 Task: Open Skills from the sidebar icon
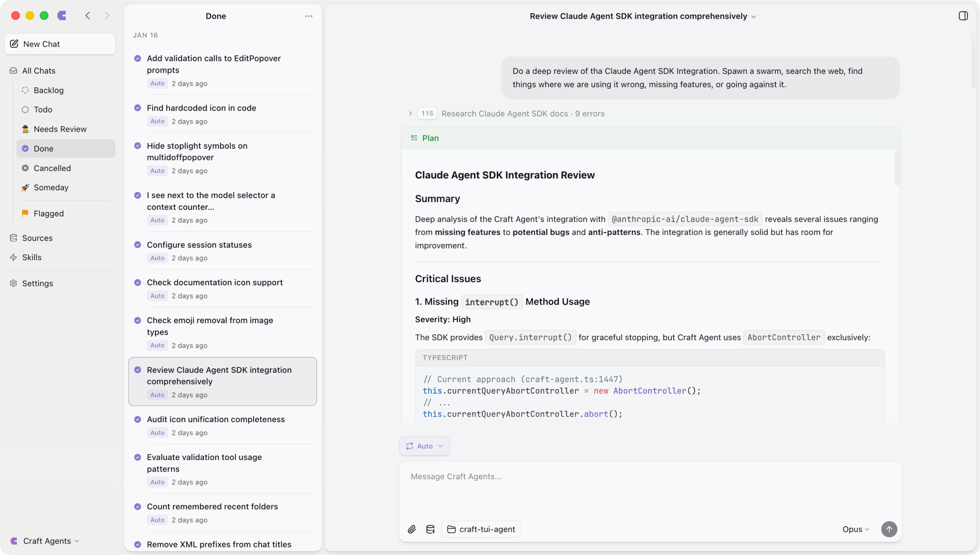[x=13, y=257]
